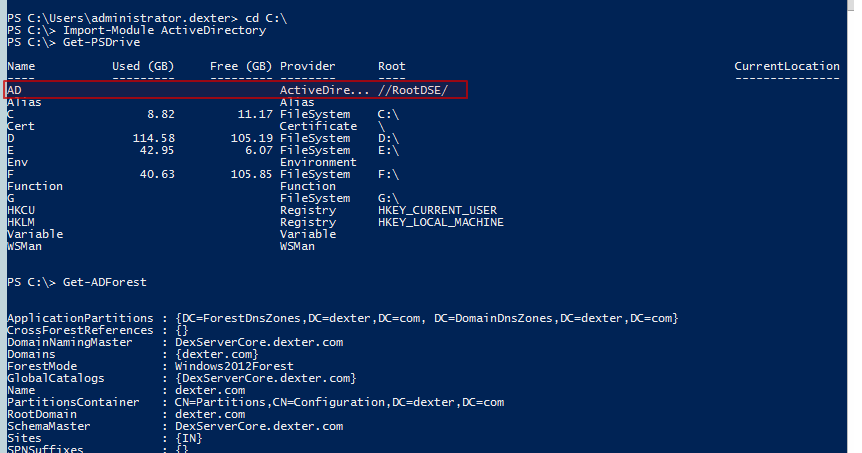The image size is (862, 453).
Task: Select the HKEY_CURRENT_USER root entry
Action: (437, 210)
